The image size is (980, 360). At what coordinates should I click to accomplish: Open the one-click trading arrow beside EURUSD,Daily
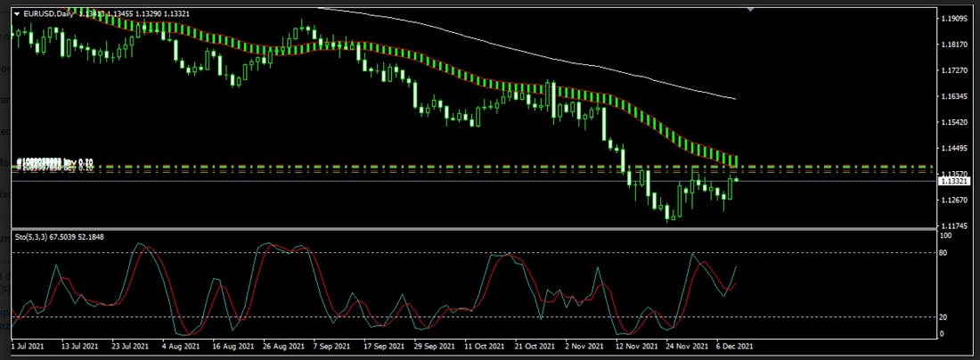[16, 13]
